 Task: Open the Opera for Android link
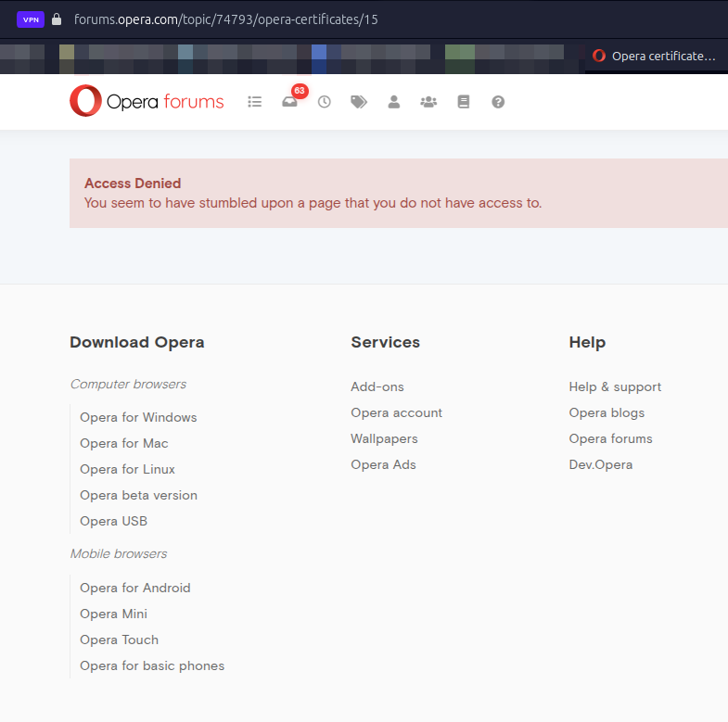pos(135,588)
